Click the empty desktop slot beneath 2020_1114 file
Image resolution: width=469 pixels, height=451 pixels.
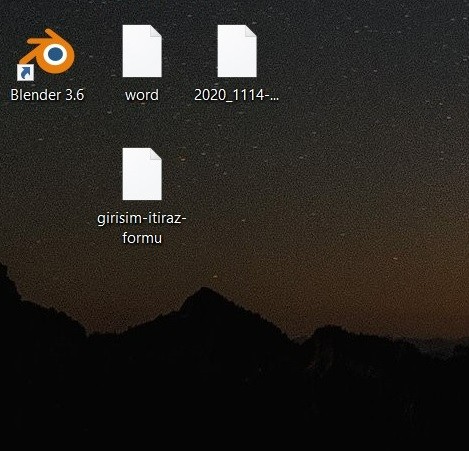[237, 187]
